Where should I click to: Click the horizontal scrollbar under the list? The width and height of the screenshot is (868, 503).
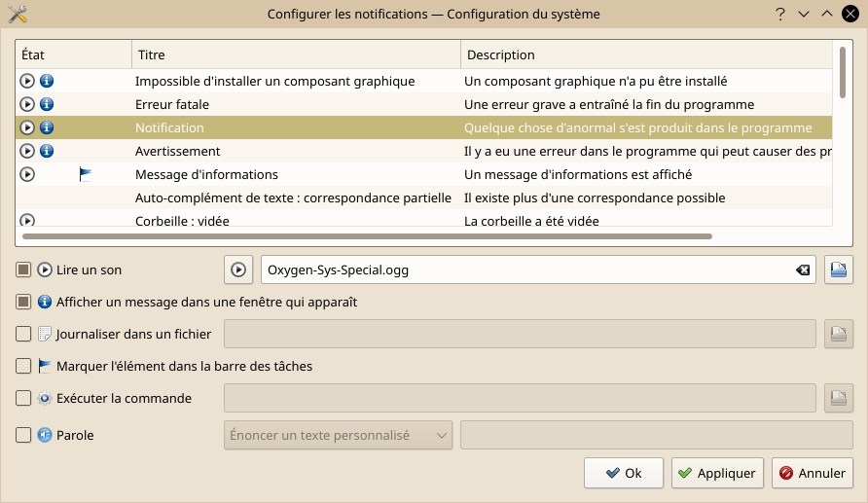coord(367,236)
